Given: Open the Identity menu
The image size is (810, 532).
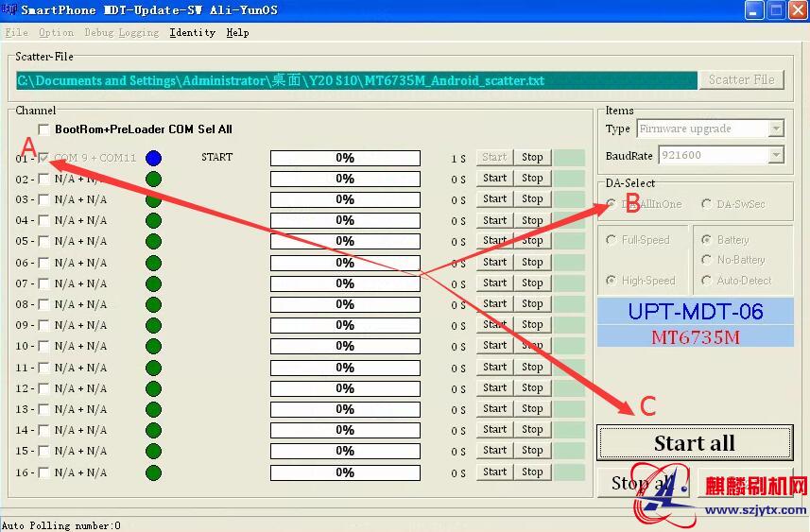Looking at the screenshot, I should [193, 32].
